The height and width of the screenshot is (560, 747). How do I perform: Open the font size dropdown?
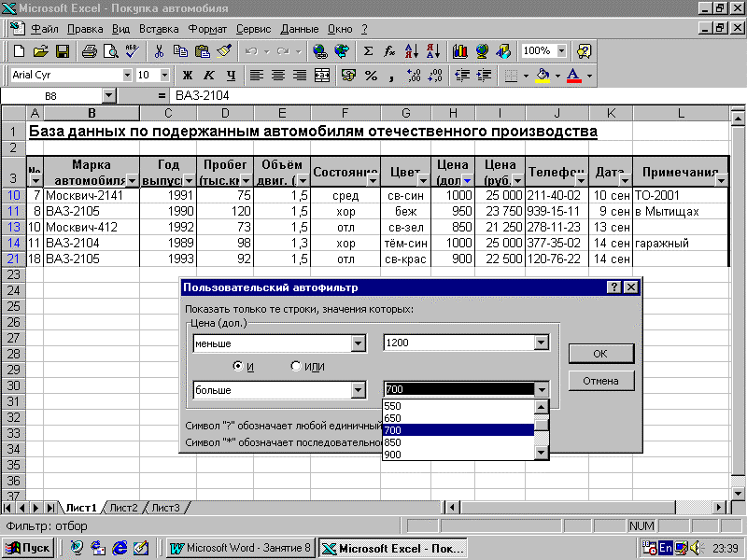click(164, 76)
